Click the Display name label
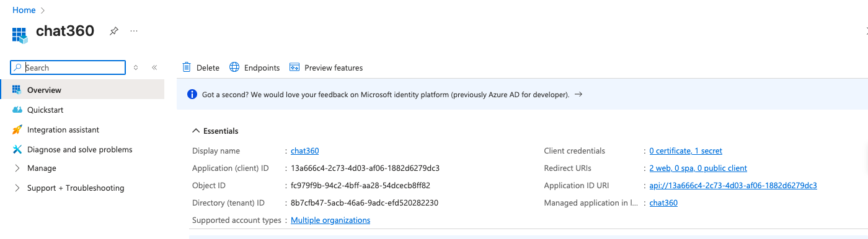Image resolution: width=868 pixels, height=239 pixels. (216, 151)
